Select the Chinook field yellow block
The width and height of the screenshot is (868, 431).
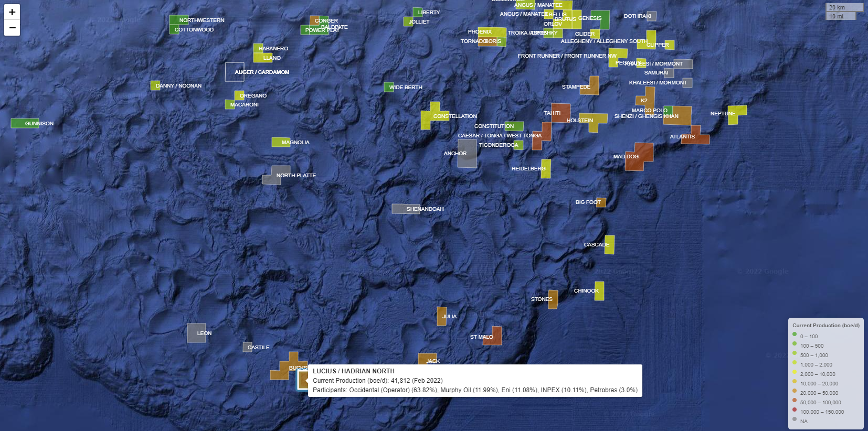click(599, 291)
